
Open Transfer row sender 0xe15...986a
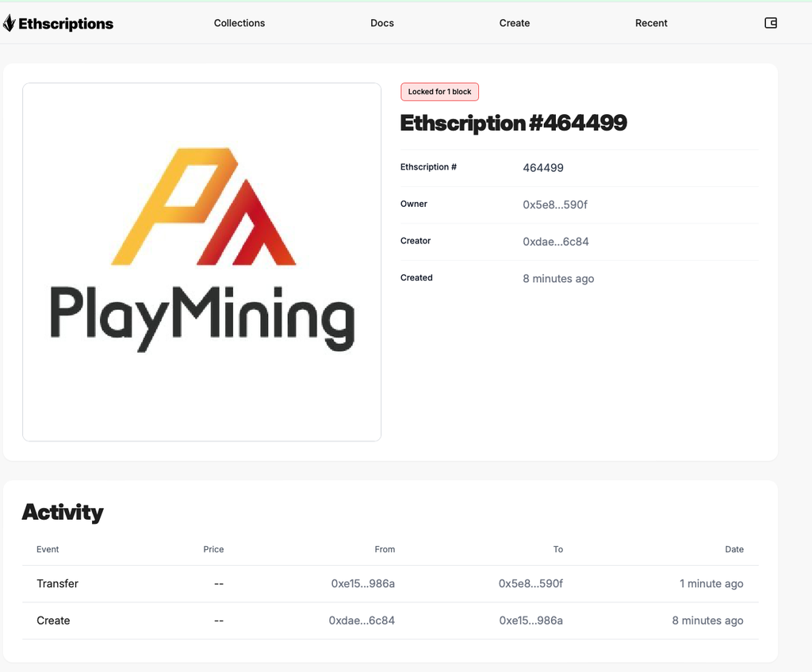(x=363, y=583)
